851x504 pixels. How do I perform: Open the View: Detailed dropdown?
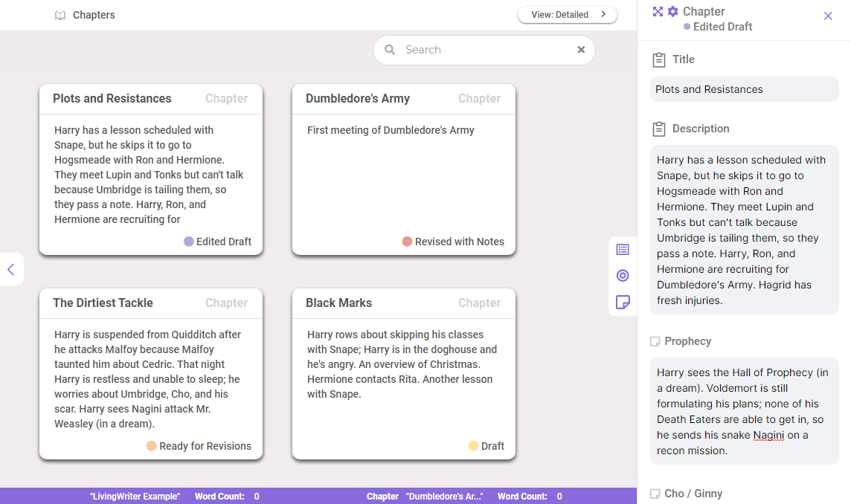(x=568, y=14)
